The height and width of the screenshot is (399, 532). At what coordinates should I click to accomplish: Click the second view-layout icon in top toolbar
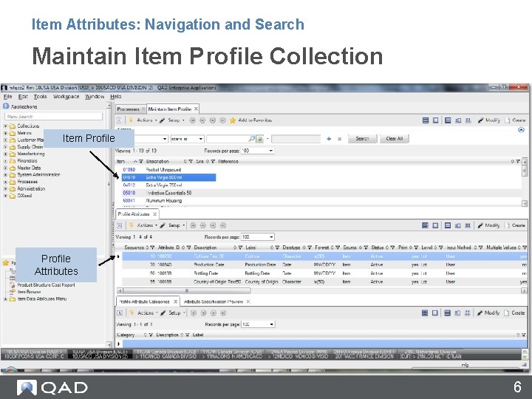point(436,120)
